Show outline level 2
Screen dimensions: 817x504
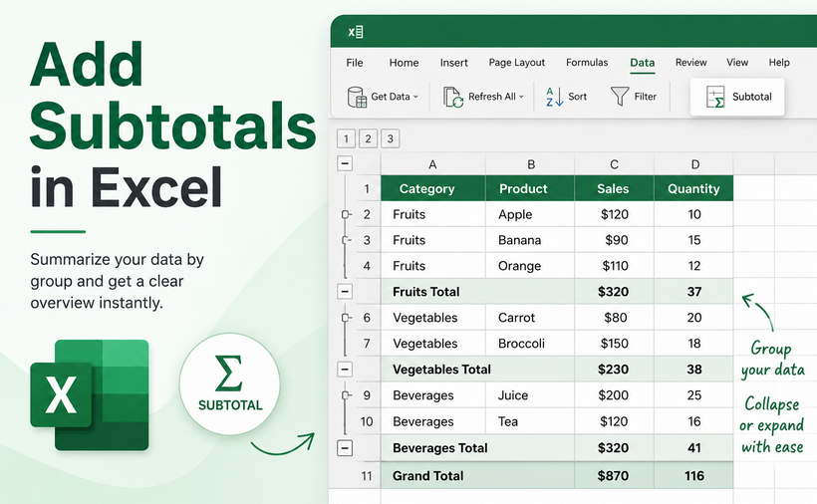(x=368, y=138)
